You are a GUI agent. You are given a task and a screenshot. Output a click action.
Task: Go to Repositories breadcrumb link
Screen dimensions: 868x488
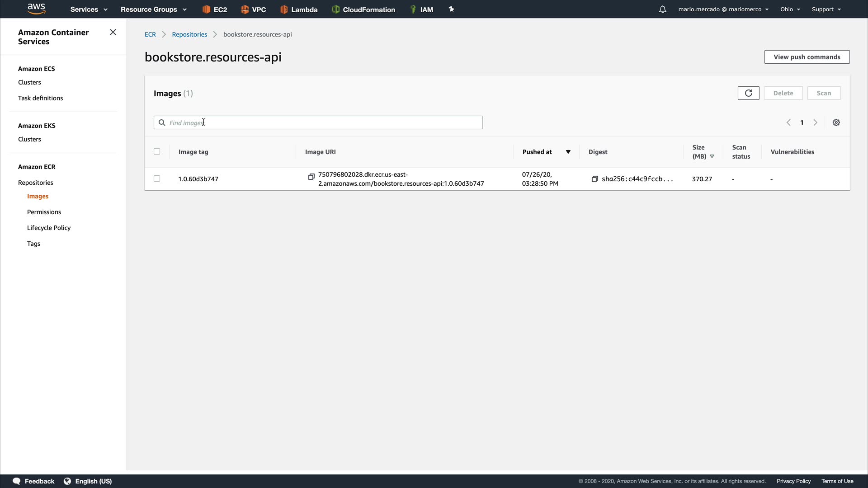click(x=189, y=34)
